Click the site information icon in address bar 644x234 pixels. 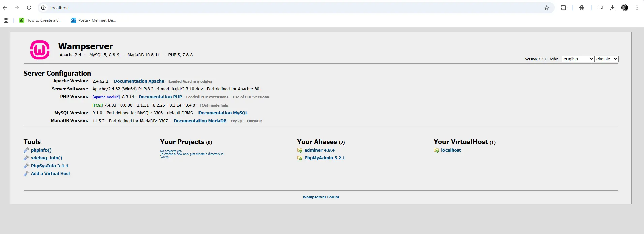(x=43, y=8)
